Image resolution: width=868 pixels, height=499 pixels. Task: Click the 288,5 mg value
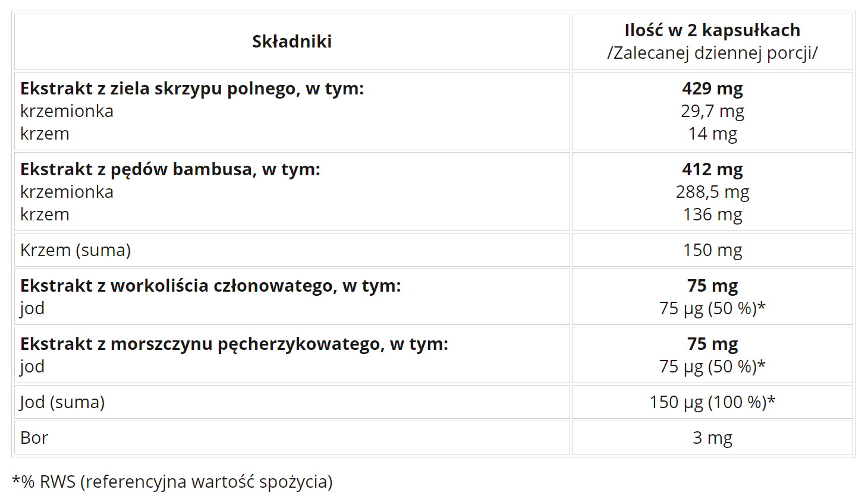coord(712,192)
